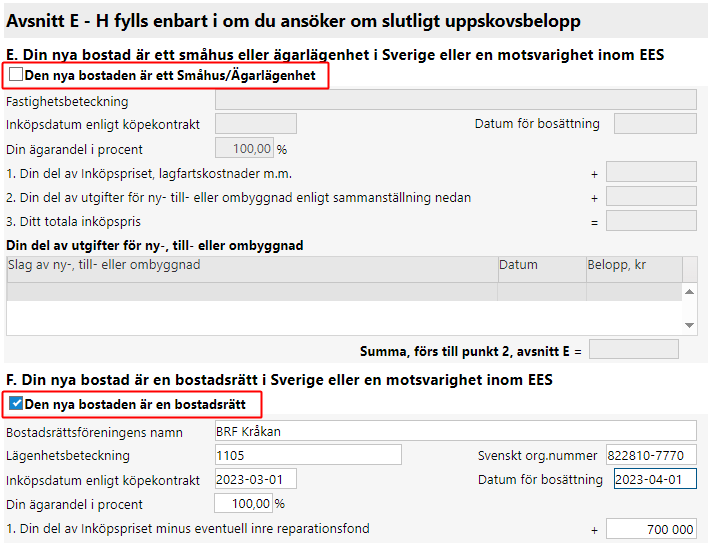Click table scrollbar up arrow

point(690,292)
